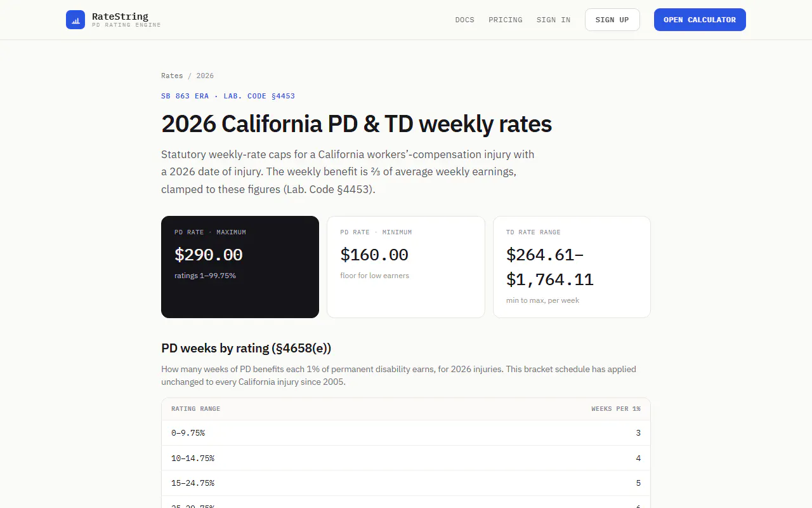Viewport: 812px width, 508px height.
Task: Click the PD weeks by rating heading
Action: tap(246, 348)
